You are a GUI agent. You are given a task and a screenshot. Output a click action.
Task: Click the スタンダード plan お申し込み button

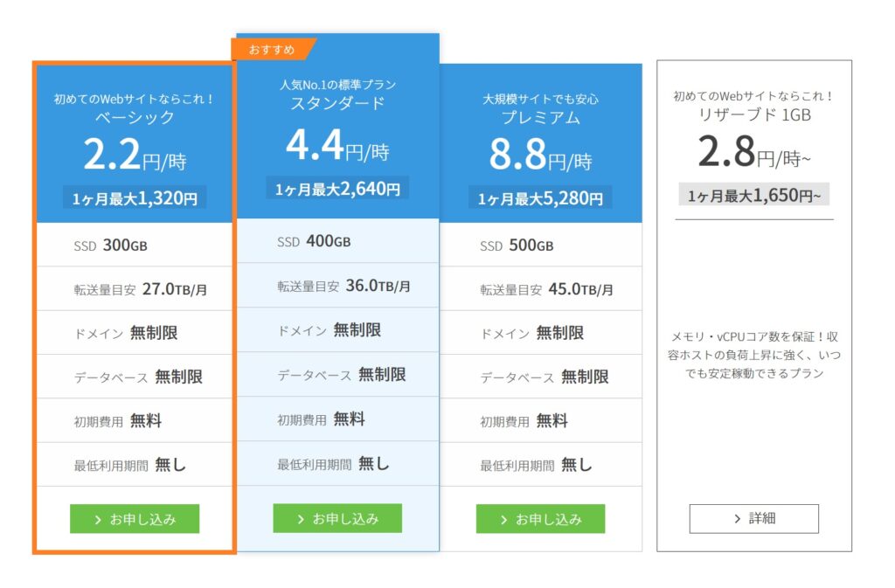tap(337, 518)
